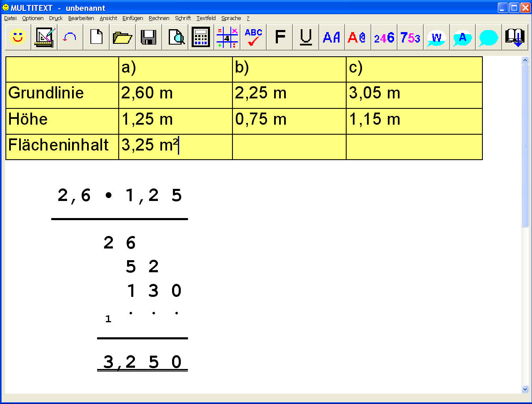Viewport: 532px width, 404px height.
Task: Click the 246 number formatting icon
Action: (383, 37)
